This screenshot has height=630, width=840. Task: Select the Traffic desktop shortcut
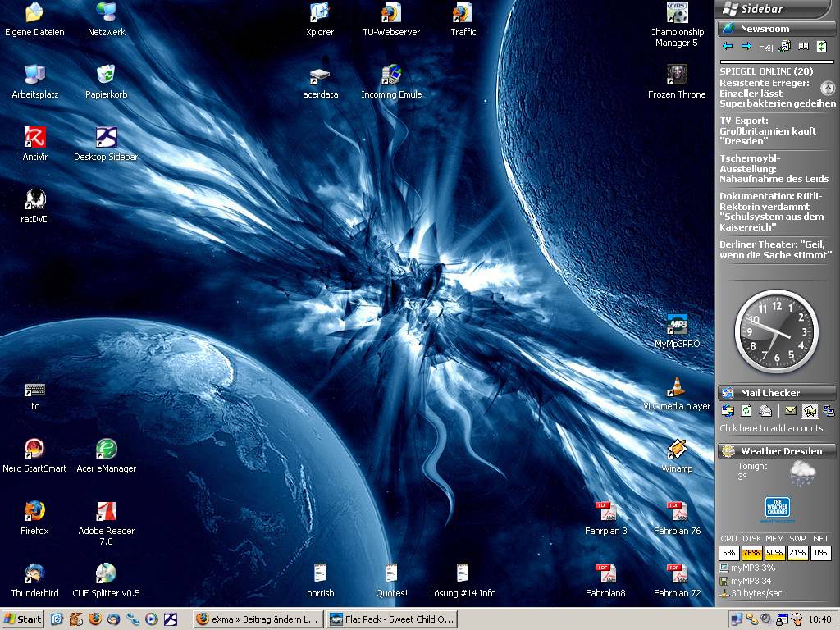(463, 20)
